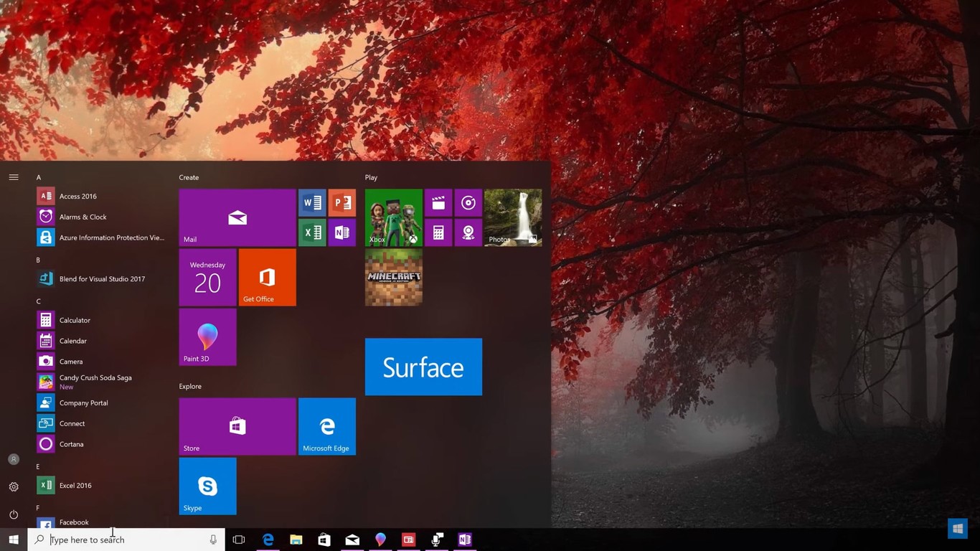This screenshot has width=980, height=551.
Task: Launch Blend for Visual Studio 2017
Action: (100, 278)
